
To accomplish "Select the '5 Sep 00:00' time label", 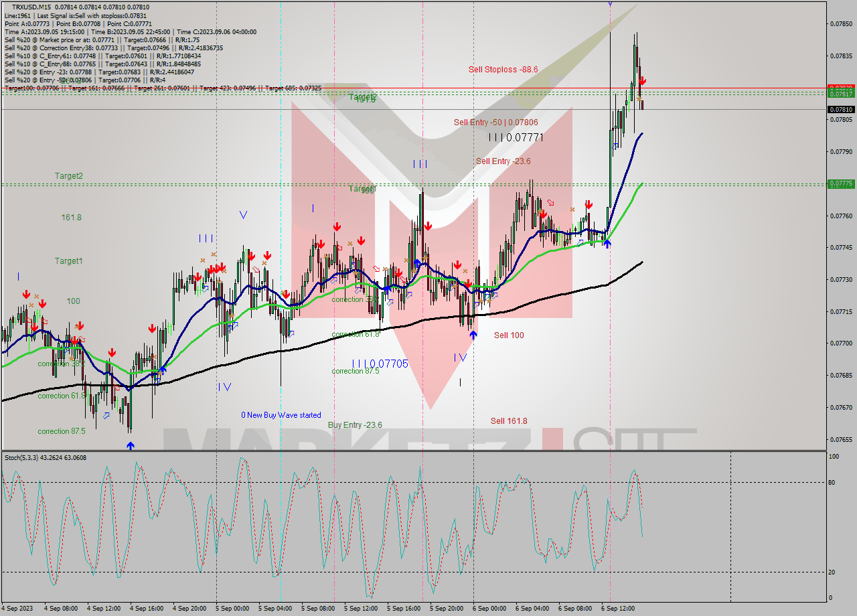I will tap(232, 609).
